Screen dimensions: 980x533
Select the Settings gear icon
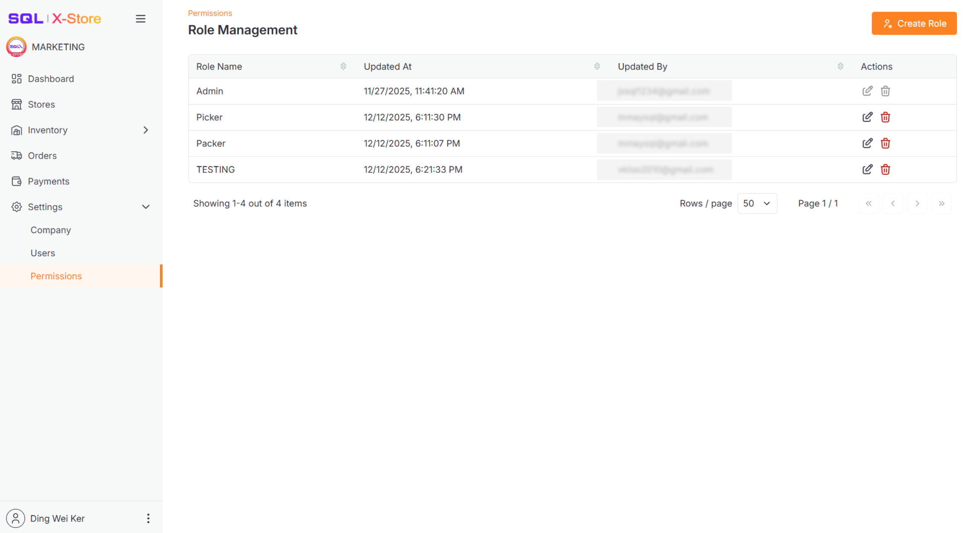[16, 206]
